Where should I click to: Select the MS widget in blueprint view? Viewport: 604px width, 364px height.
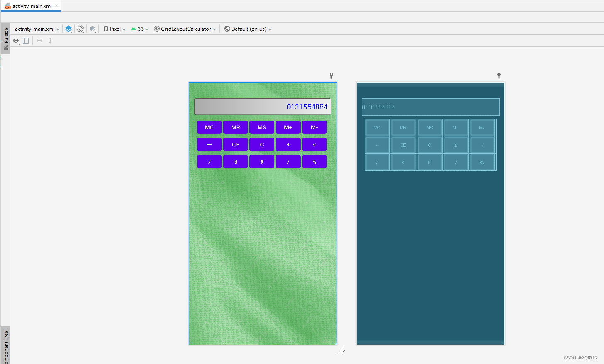(430, 128)
